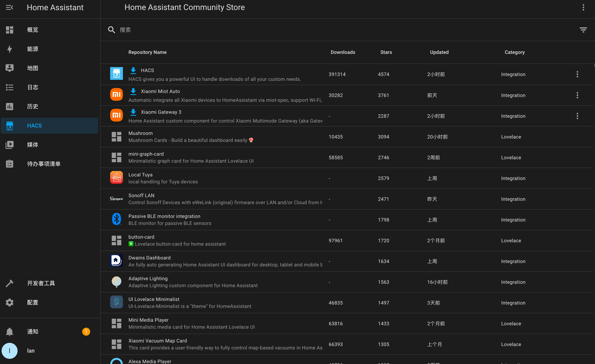The height and width of the screenshot is (364, 595).
Task: Click the Sonoff LAN logo
Action: (x=116, y=199)
